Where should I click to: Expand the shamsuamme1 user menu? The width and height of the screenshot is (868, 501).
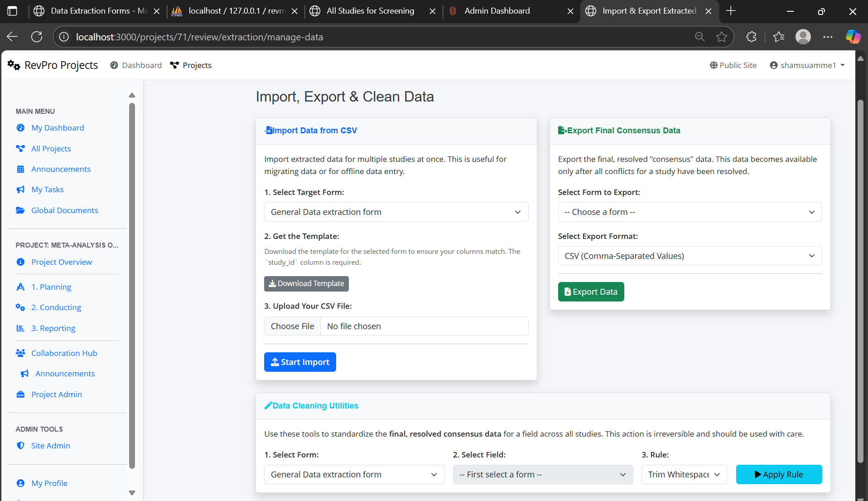tap(807, 65)
